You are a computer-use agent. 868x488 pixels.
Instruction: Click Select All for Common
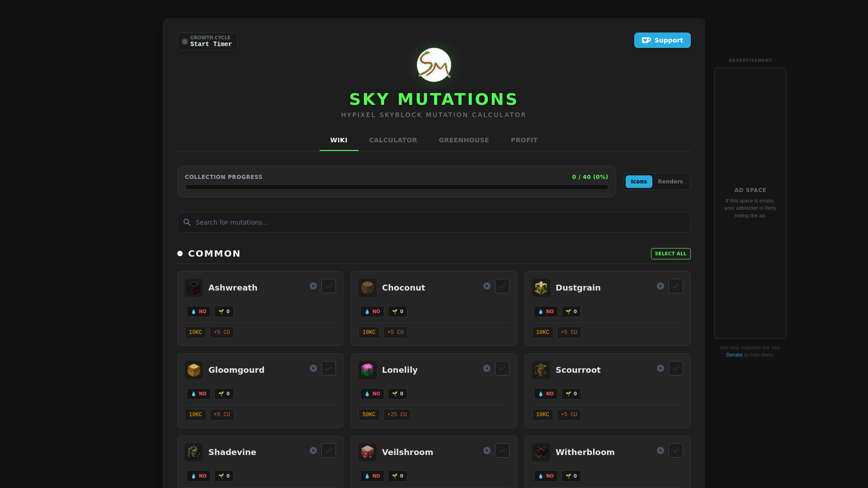670,253
